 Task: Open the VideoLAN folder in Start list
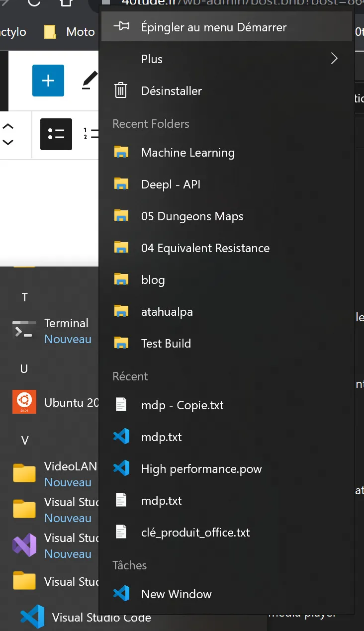[50, 474]
